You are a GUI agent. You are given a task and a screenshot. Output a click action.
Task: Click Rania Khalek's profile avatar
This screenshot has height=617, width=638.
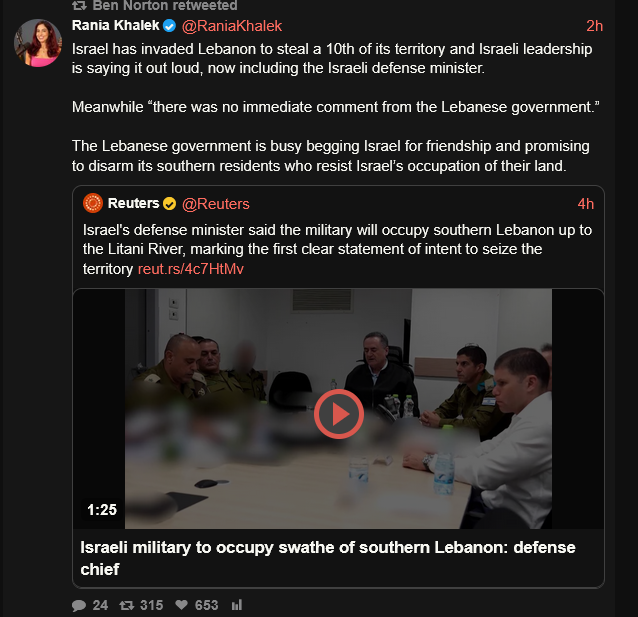pyautogui.click(x=39, y=43)
